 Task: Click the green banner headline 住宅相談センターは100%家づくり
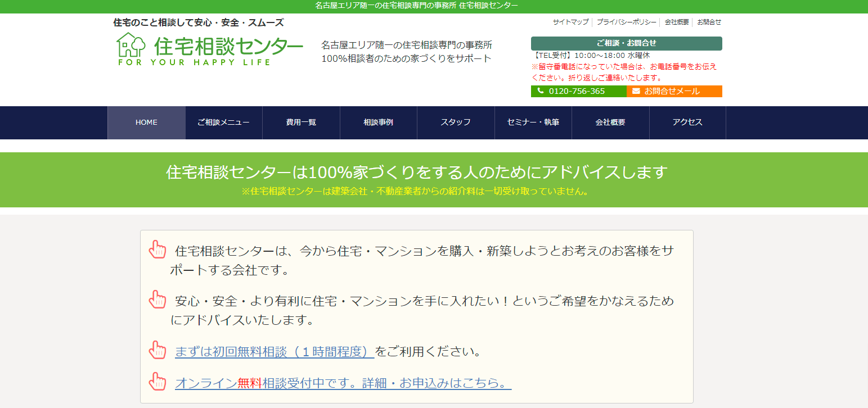[x=417, y=172]
